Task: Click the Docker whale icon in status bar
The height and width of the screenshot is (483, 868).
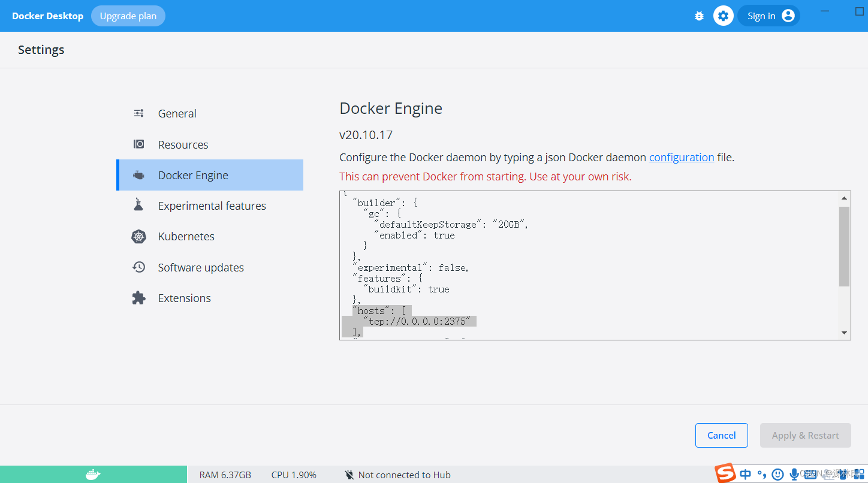Action: click(93, 475)
